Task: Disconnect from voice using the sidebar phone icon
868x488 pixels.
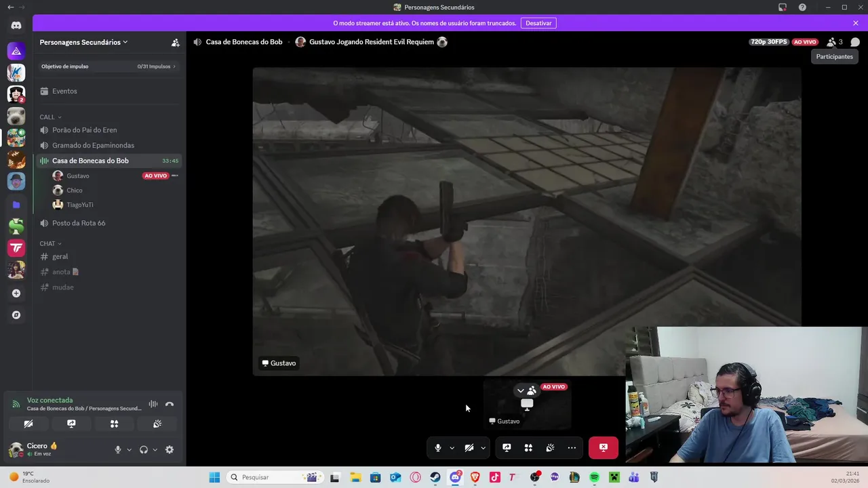Action: coord(170,404)
